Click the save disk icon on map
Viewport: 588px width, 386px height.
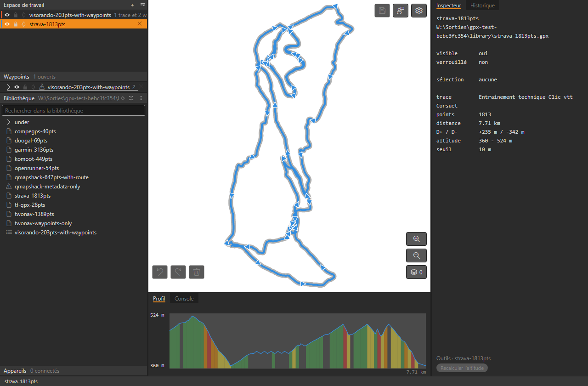[382, 11]
